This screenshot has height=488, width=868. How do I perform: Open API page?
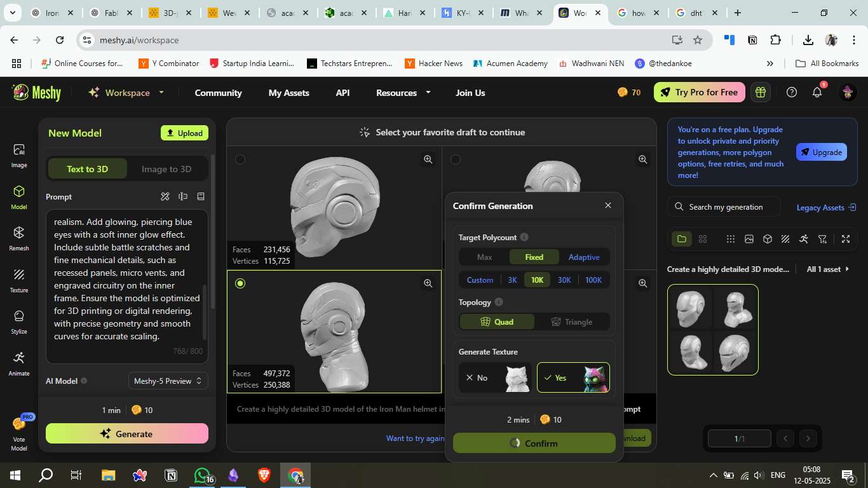[342, 93]
